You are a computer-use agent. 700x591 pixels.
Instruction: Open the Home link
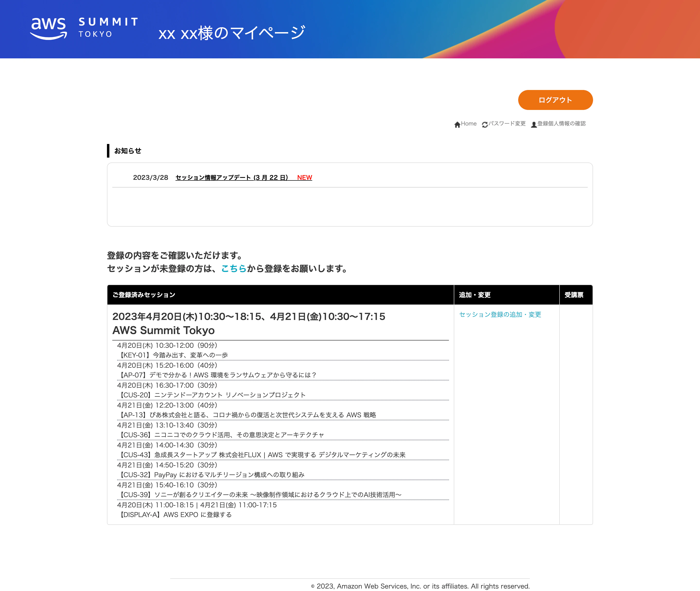[x=469, y=124]
